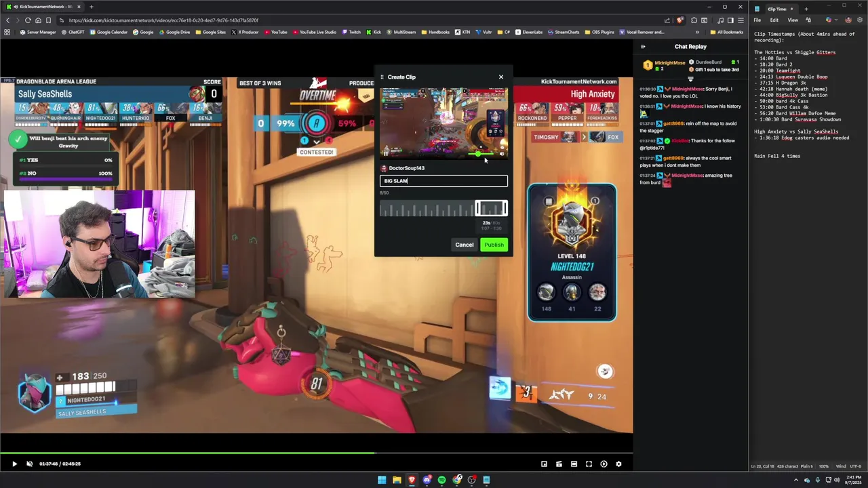Grab the Create Clip drag handle
868x488 pixels.
[382, 77]
